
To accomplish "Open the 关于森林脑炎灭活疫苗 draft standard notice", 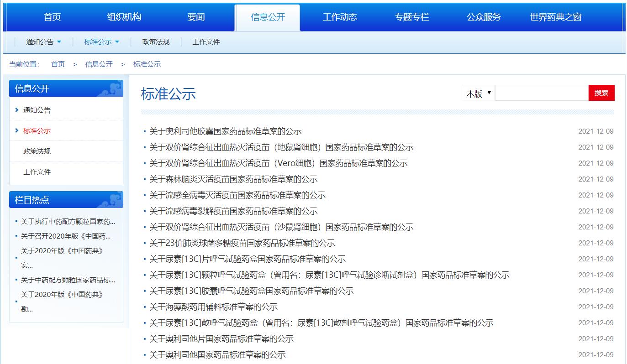I will click(233, 179).
